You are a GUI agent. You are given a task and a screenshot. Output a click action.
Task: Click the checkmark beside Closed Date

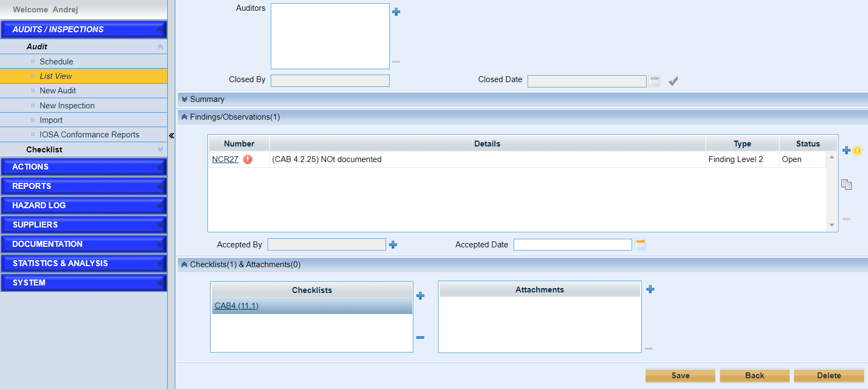673,81
